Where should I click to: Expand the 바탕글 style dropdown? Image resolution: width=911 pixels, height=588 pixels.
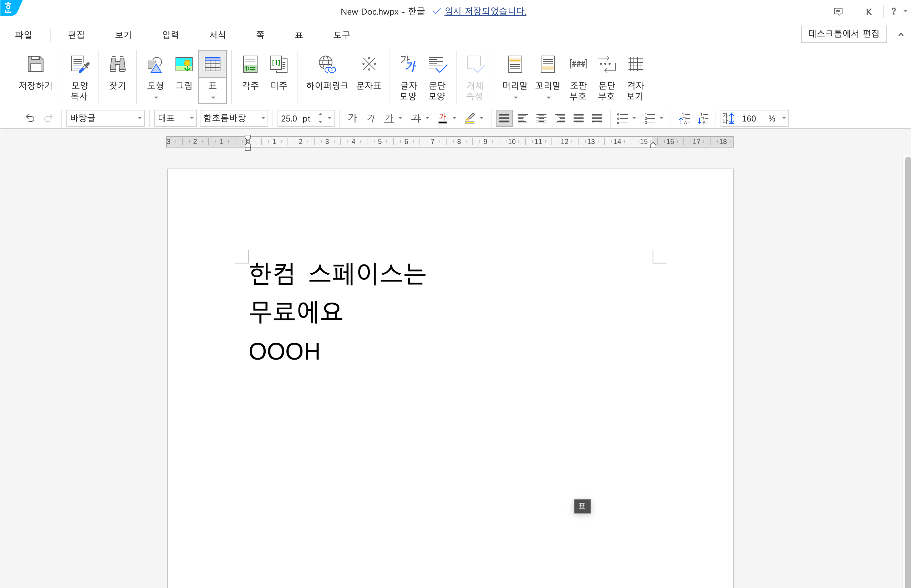pyautogui.click(x=139, y=118)
